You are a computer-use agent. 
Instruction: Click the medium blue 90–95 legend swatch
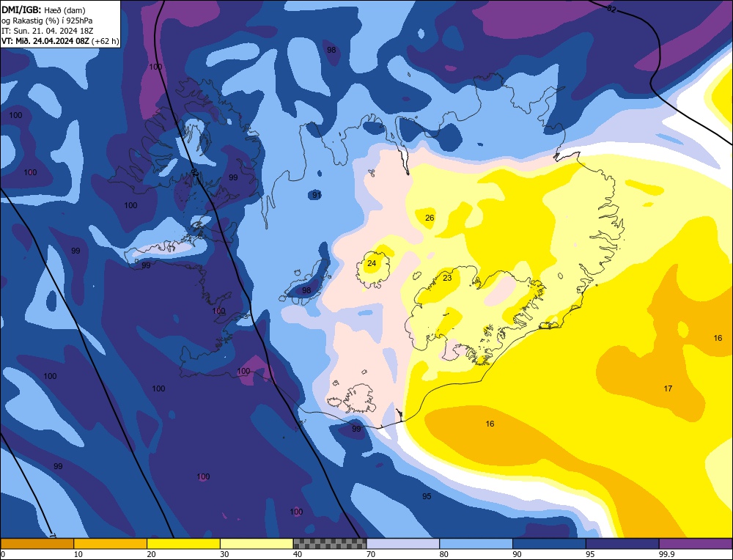(x=549, y=544)
